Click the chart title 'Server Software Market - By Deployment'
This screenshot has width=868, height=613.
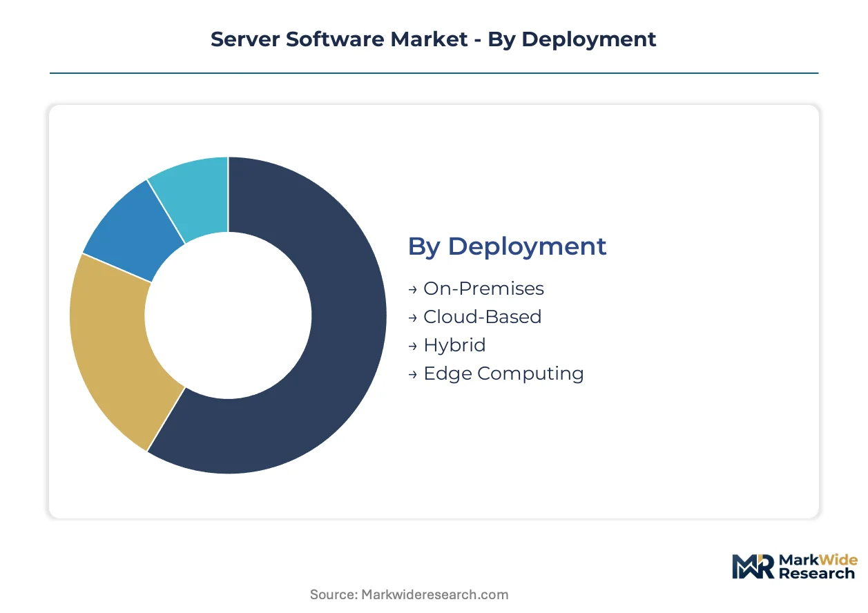[x=434, y=39]
